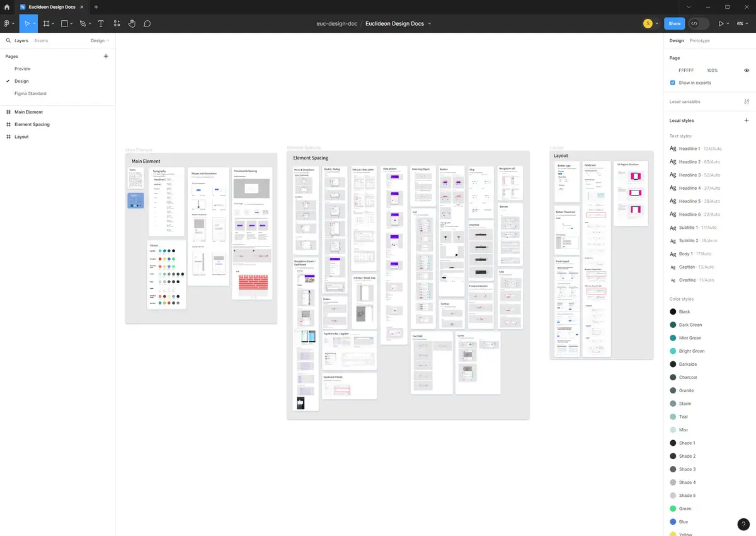Toggle Dev Mode code switch
This screenshot has height=536, width=756.
pyautogui.click(x=698, y=23)
